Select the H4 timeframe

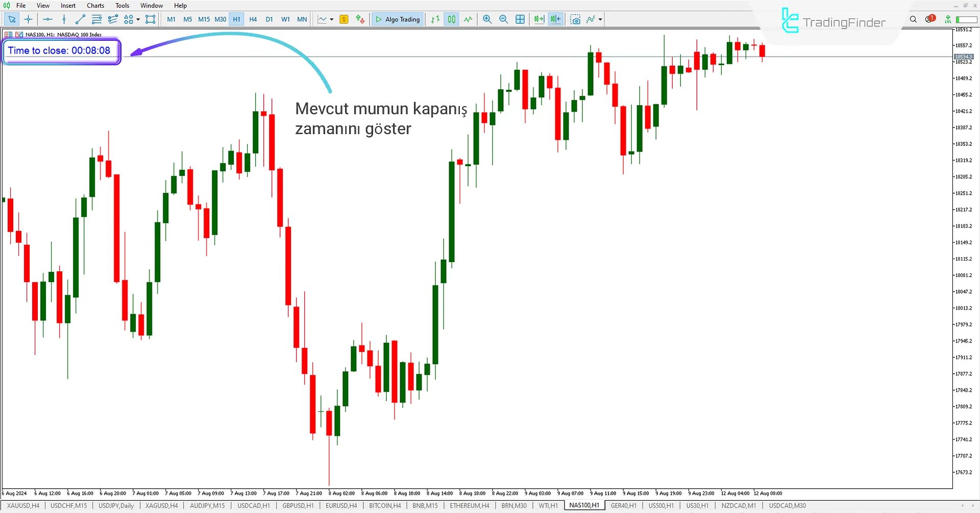point(253,19)
